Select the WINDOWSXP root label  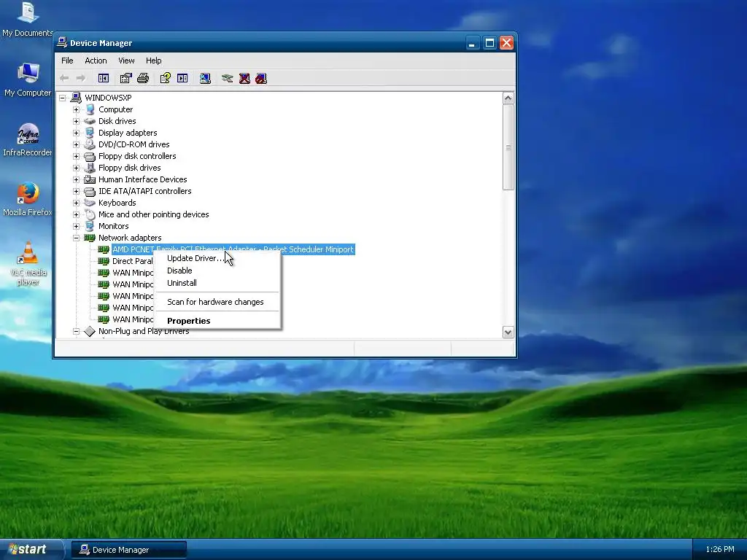pyautogui.click(x=108, y=98)
